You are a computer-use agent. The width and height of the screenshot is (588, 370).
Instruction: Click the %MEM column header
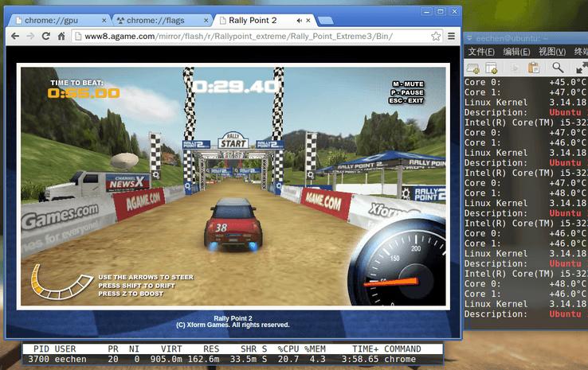[315, 349]
